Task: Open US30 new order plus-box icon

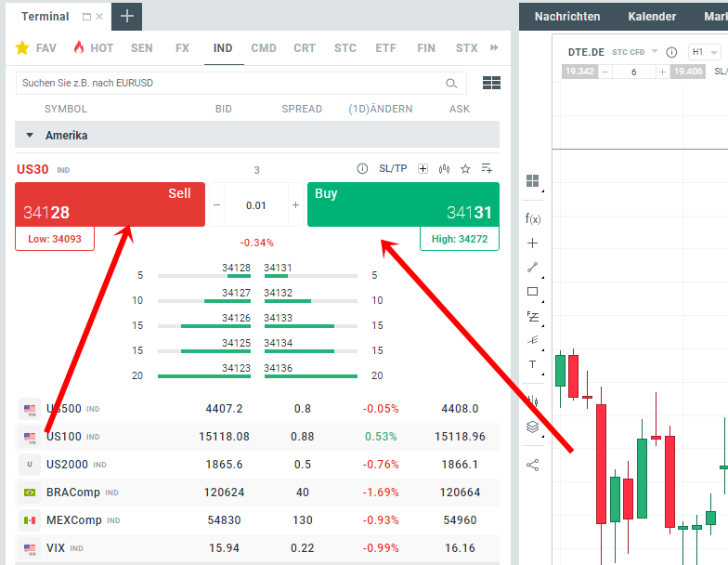Action: click(x=422, y=169)
